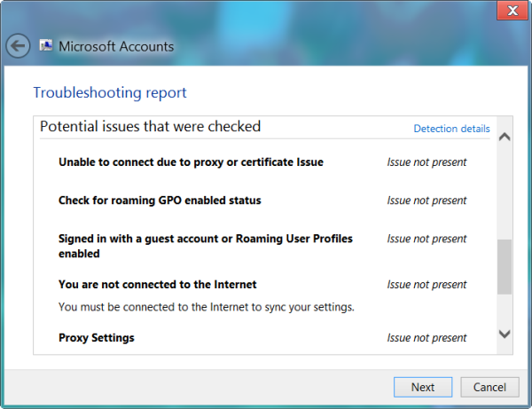Image resolution: width=532 pixels, height=409 pixels.
Task: Click the scrollbar up arrow
Action: [x=505, y=137]
